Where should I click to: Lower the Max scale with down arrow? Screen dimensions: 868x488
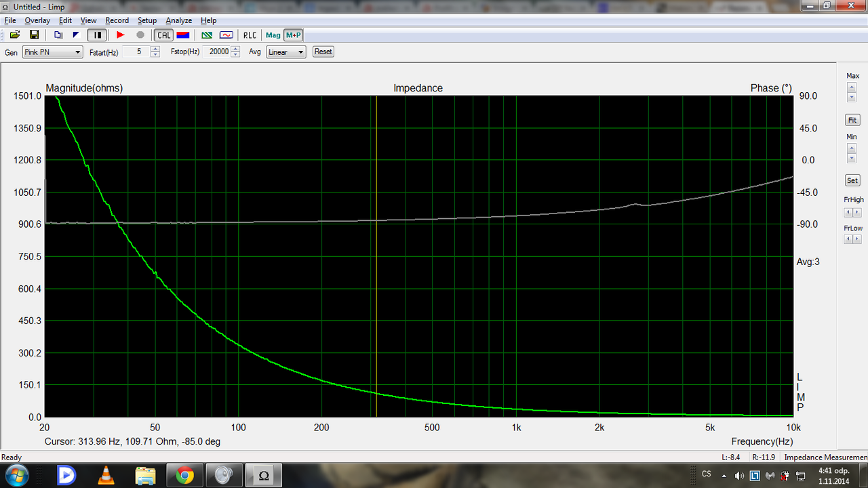[852, 98]
